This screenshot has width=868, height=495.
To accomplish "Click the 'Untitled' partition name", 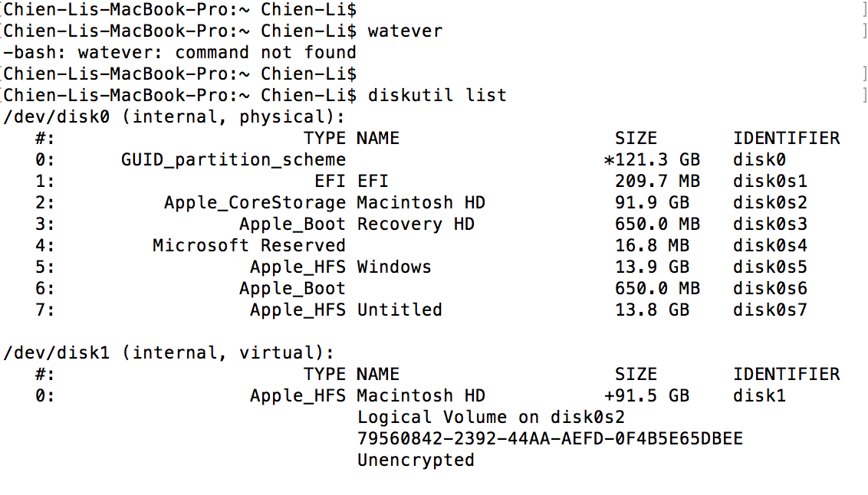I will click(399, 310).
